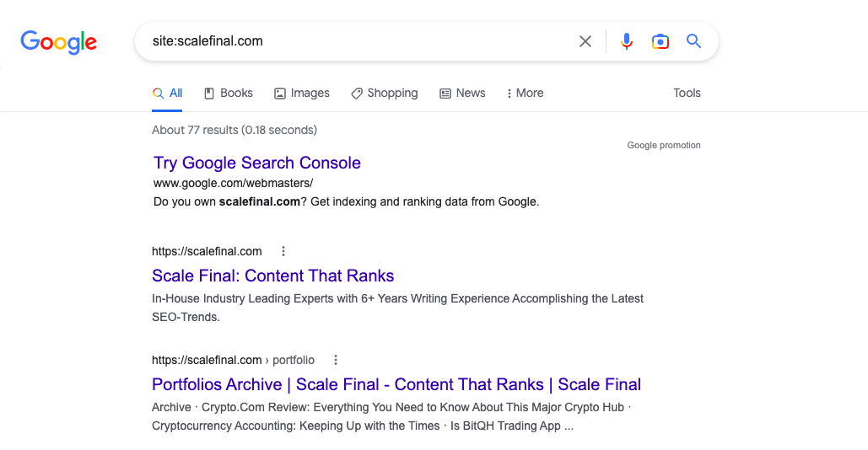Viewport: 868px width, 450px height.
Task: Open search by image camera icon
Action: tap(660, 41)
